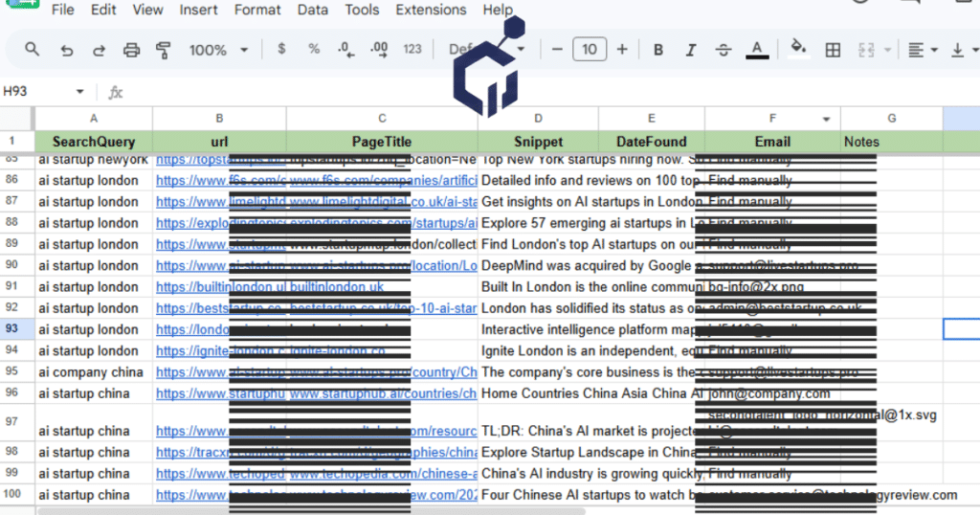The height and width of the screenshot is (515, 980).
Task: Open the Format menu
Action: [x=257, y=10]
